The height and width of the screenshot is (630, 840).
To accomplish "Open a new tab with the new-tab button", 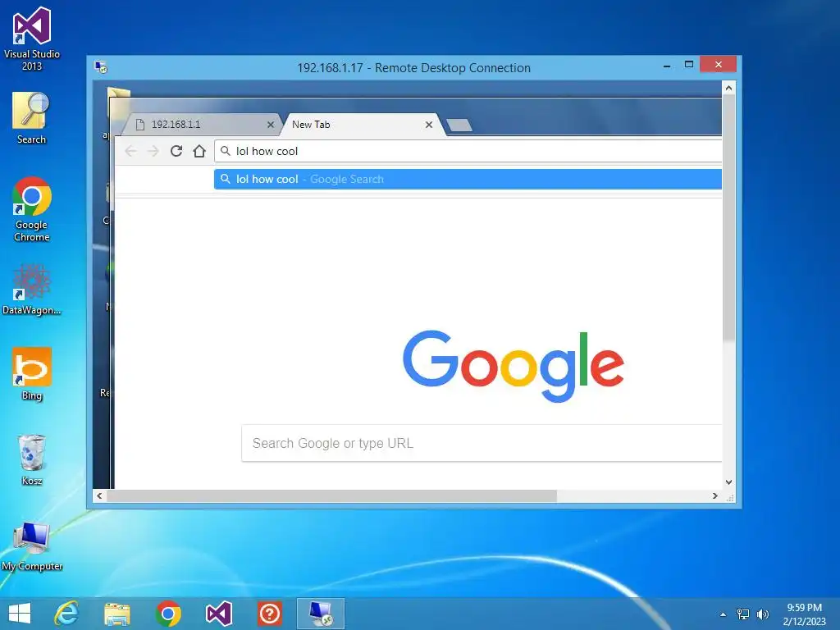I will [459, 125].
